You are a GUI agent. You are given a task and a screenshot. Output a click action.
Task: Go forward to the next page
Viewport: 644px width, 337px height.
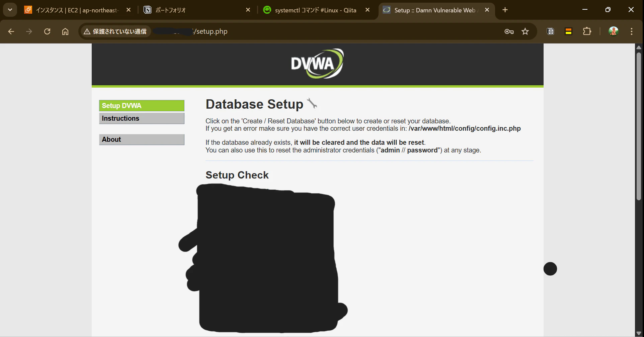click(29, 31)
